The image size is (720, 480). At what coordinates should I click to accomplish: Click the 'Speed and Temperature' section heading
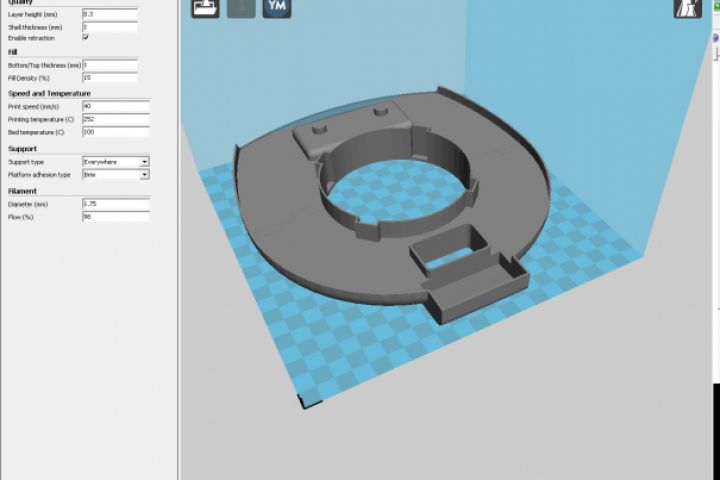(50, 93)
